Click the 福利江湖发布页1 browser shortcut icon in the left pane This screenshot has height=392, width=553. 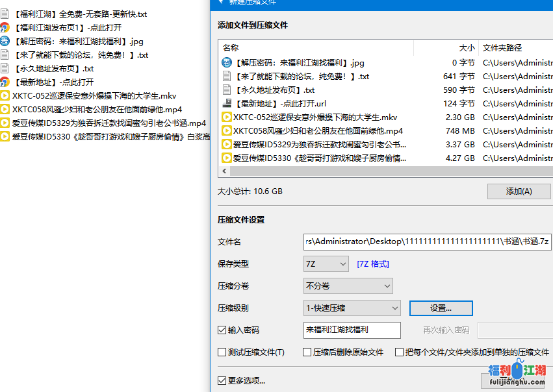coord(5,28)
